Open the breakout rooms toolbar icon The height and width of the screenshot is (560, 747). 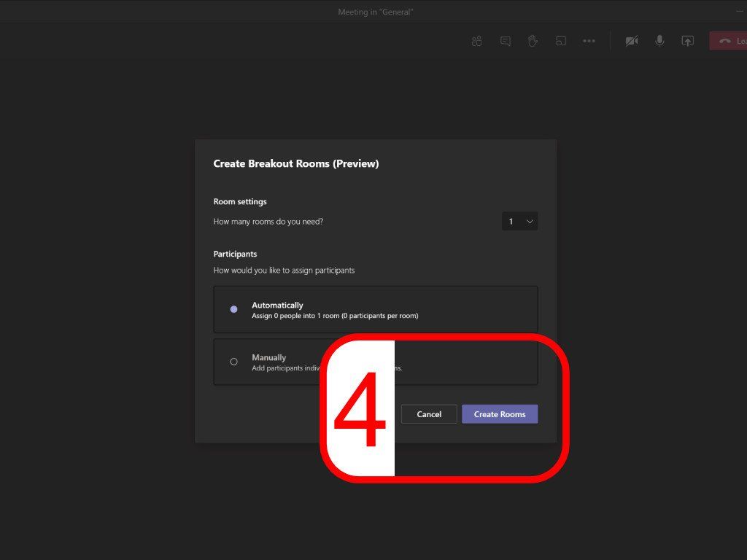pos(561,41)
